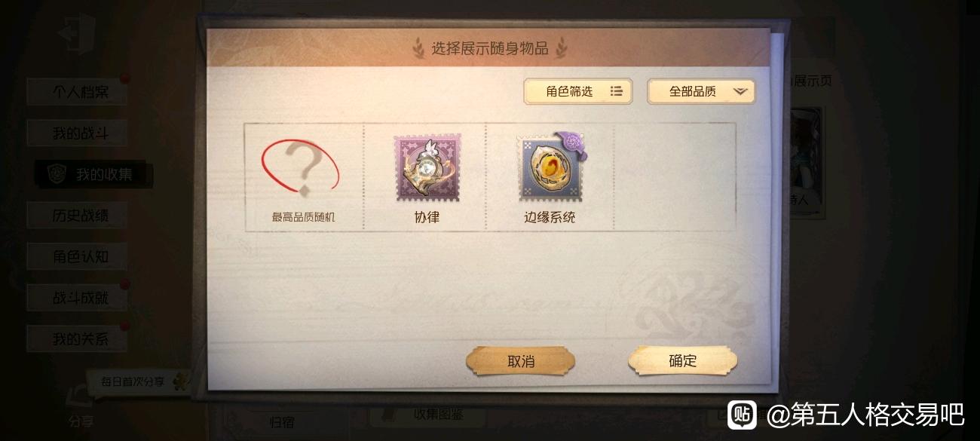Viewport: 980px width, 441px height.
Task: Select the 协律 accessory icon
Action: (x=424, y=170)
